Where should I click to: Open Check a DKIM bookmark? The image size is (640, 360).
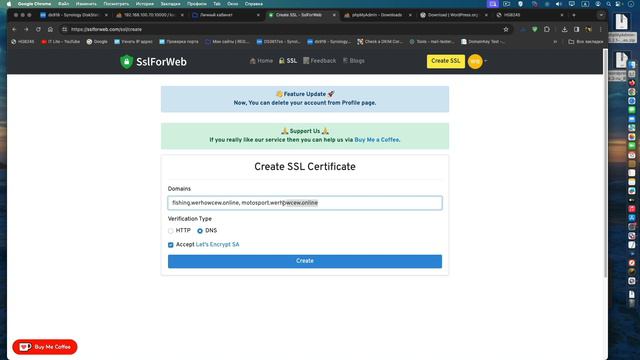[x=380, y=42]
